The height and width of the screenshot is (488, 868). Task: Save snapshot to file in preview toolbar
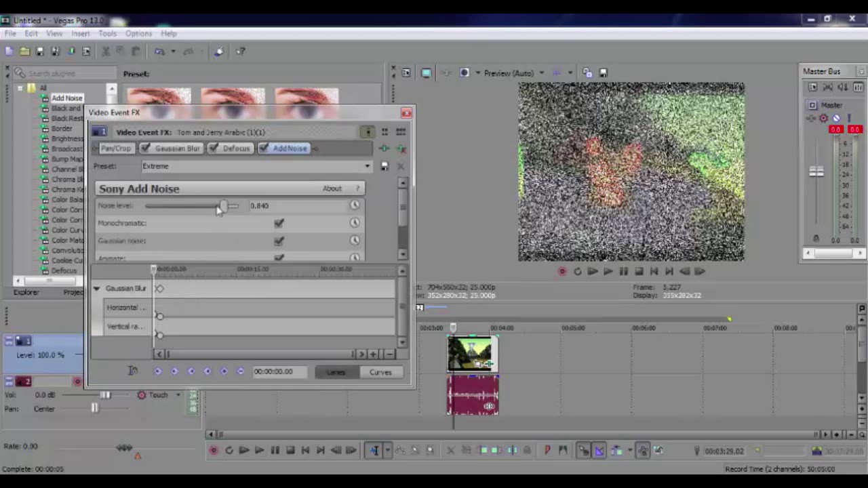(x=603, y=73)
